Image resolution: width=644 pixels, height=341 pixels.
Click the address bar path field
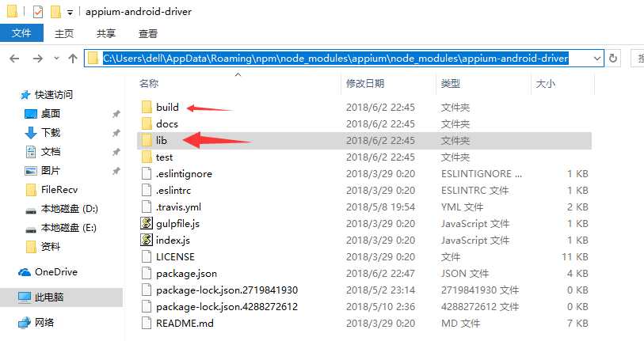click(x=344, y=59)
